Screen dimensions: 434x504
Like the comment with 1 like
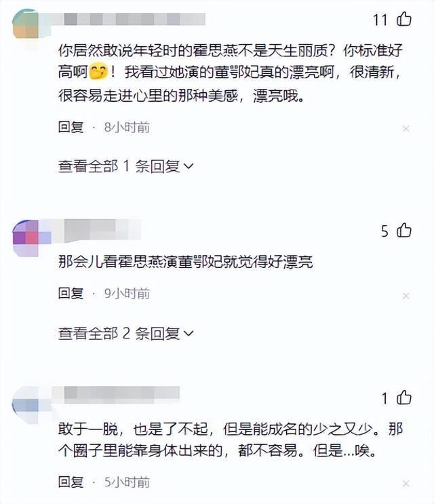(x=403, y=398)
